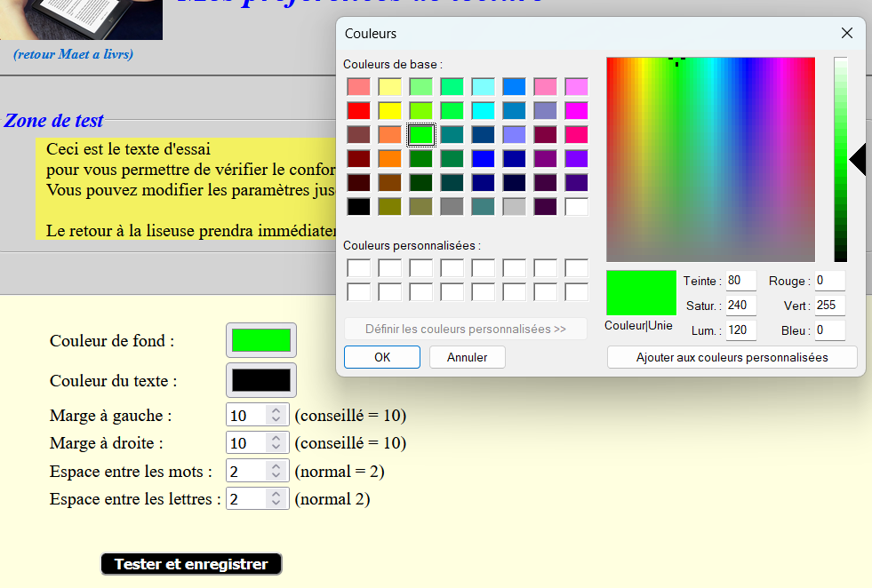Pick the pure yellow basic color

[390, 111]
